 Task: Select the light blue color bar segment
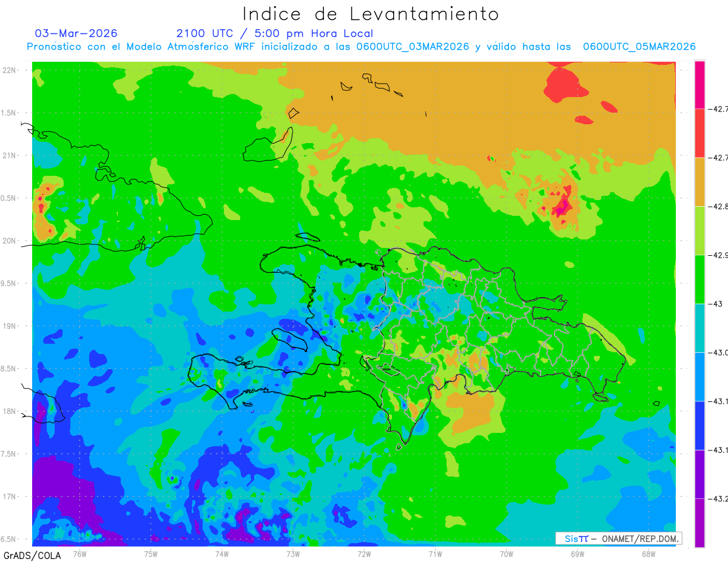click(x=700, y=376)
